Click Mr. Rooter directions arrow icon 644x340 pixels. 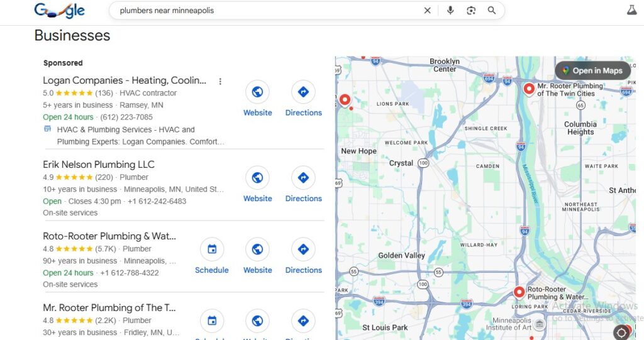pyautogui.click(x=304, y=321)
